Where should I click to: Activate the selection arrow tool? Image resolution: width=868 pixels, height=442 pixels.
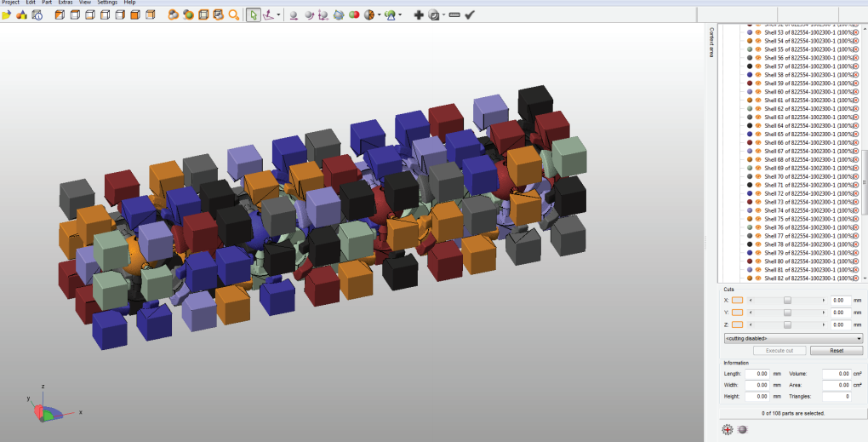254,14
